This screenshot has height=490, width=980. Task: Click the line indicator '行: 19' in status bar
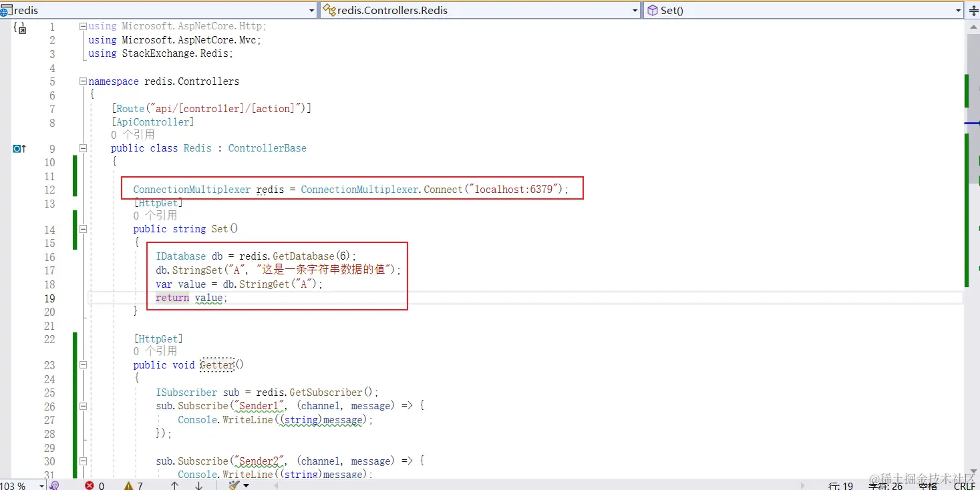pyautogui.click(x=841, y=486)
